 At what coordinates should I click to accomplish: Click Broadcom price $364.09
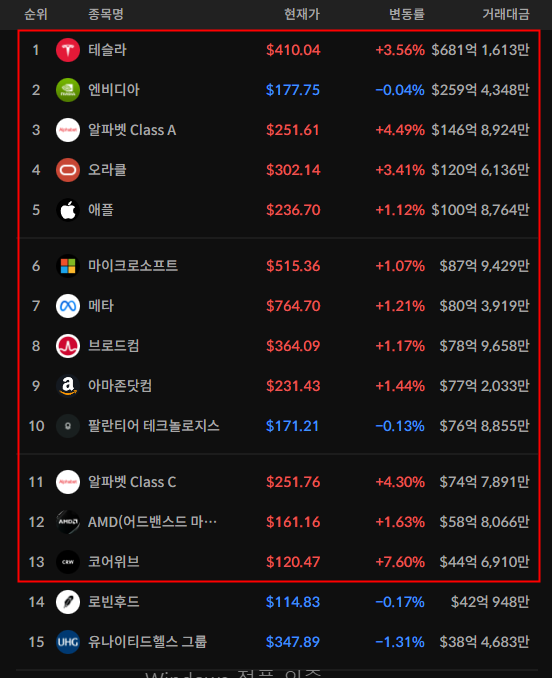point(293,346)
